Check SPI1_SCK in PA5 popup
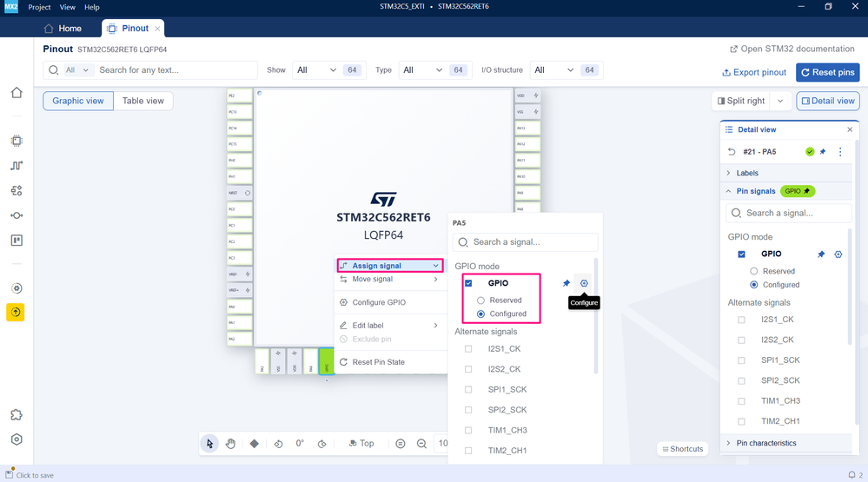 (468, 390)
